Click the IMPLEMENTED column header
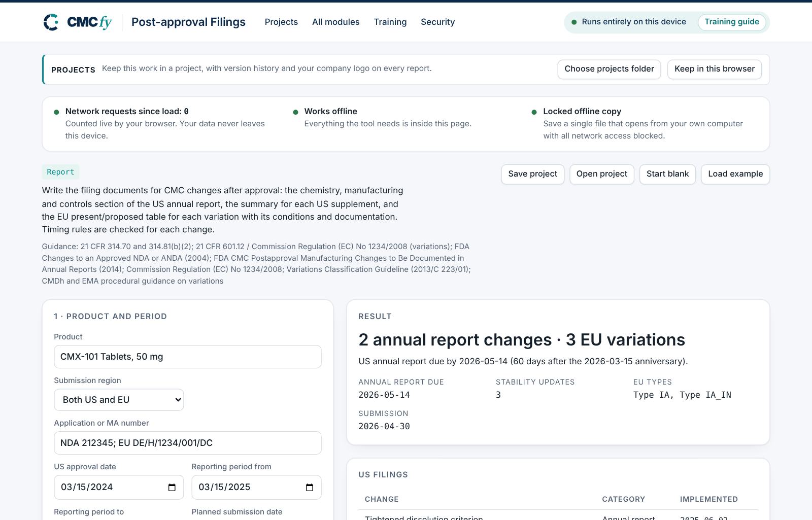Image resolution: width=812 pixels, height=520 pixels. [709, 499]
